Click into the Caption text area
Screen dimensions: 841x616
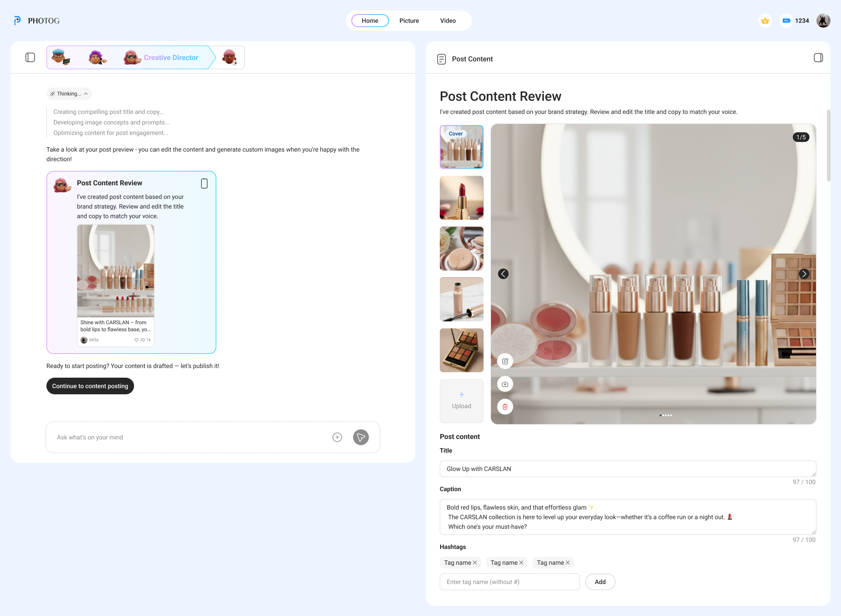[x=628, y=517]
